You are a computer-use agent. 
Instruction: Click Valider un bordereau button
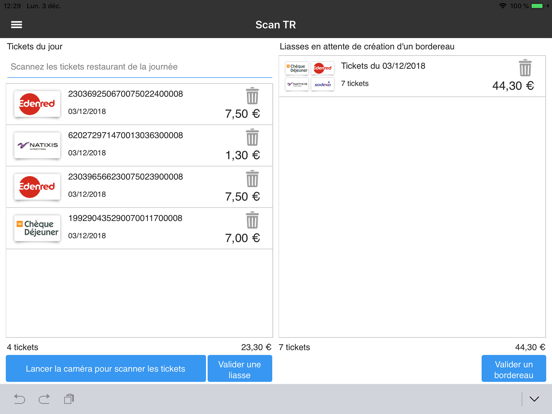tap(514, 369)
